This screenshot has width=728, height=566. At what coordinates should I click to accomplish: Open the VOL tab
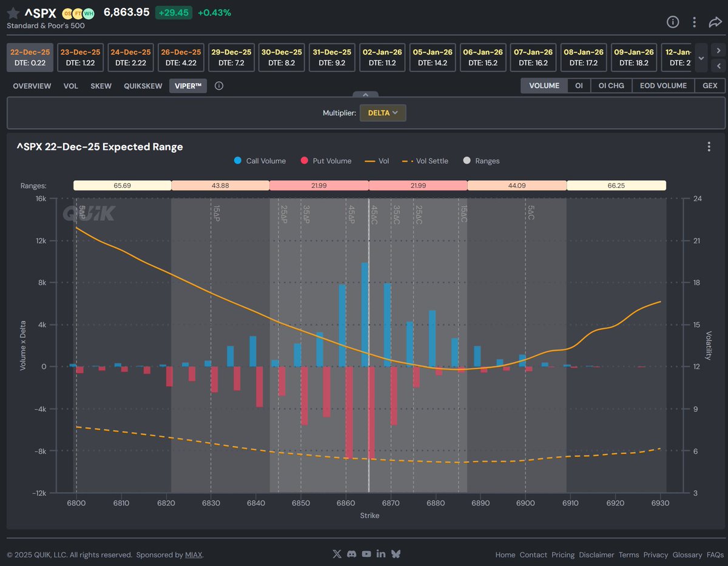point(71,86)
